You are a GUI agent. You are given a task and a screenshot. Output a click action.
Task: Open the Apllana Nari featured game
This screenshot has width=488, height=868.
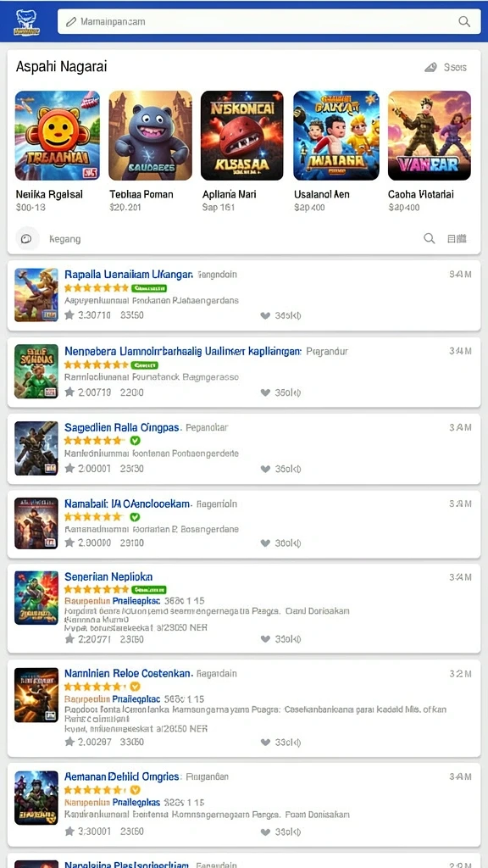click(x=241, y=136)
